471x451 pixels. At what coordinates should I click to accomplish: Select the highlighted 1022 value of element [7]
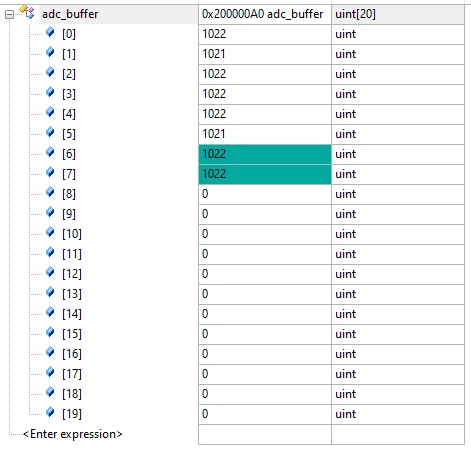pyautogui.click(x=265, y=174)
